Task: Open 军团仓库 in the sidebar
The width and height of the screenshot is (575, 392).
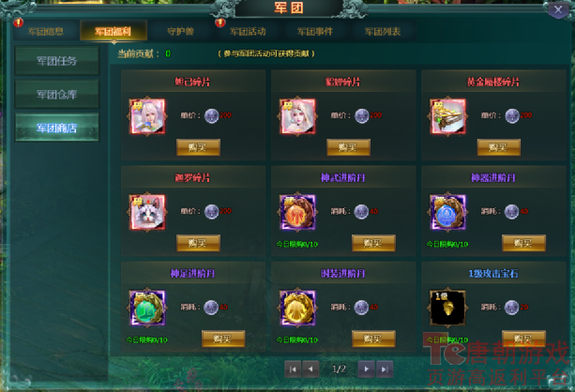Action: (57, 94)
